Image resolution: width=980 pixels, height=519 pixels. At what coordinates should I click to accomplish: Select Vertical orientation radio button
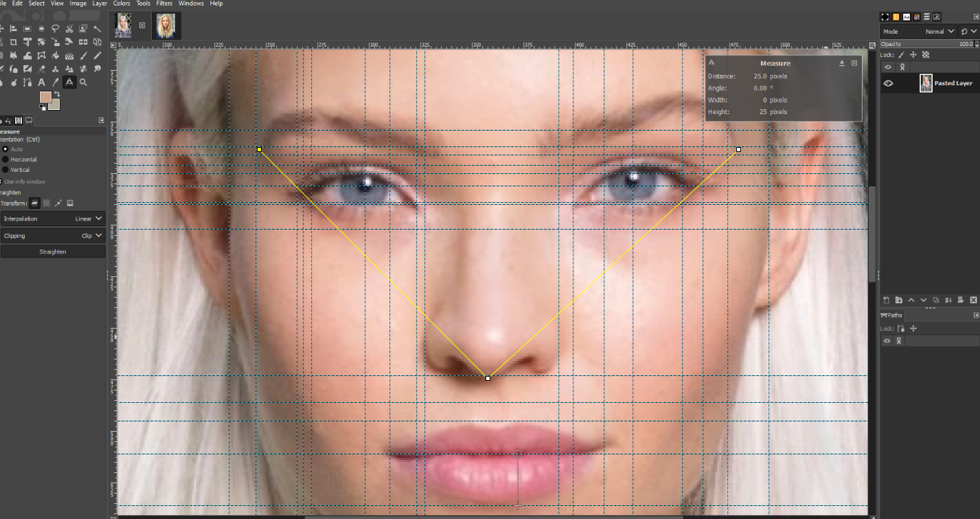(x=6, y=170)
